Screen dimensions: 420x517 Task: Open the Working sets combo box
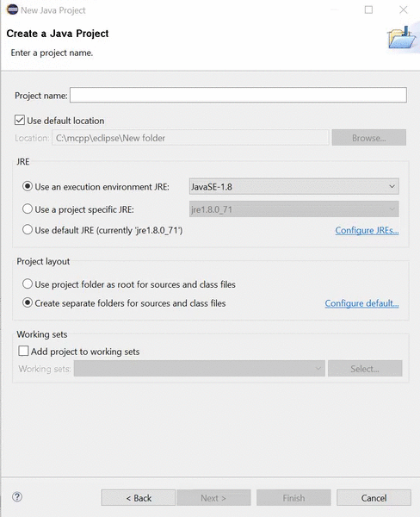200,368
